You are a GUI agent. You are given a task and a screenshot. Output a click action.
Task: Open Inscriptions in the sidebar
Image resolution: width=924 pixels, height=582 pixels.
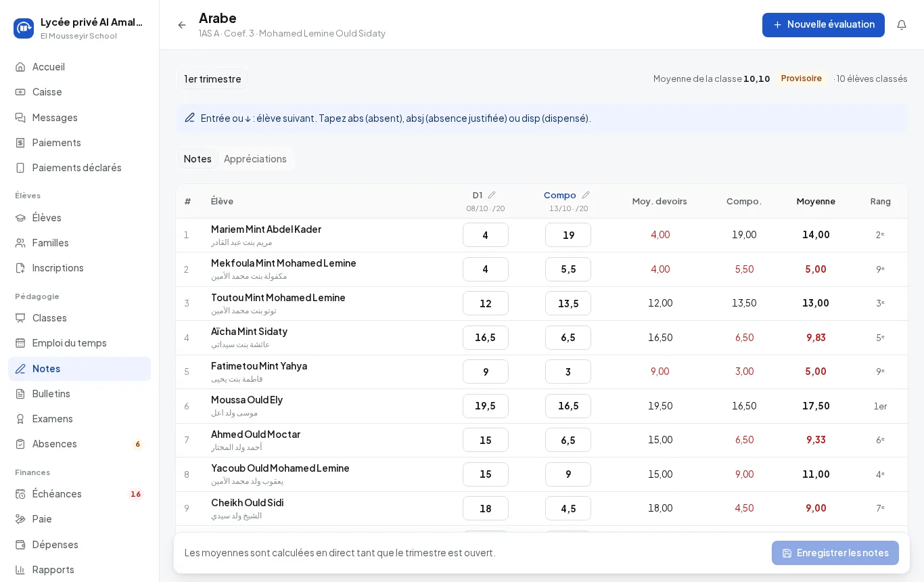tap(79, 268)
